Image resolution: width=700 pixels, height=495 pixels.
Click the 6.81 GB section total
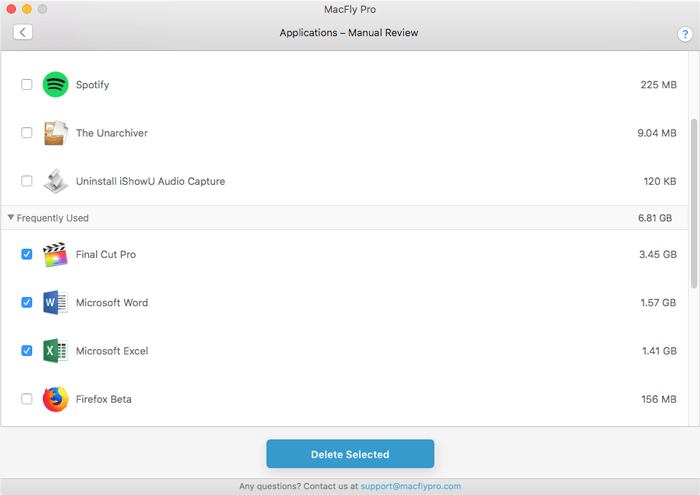click(655, 218)
